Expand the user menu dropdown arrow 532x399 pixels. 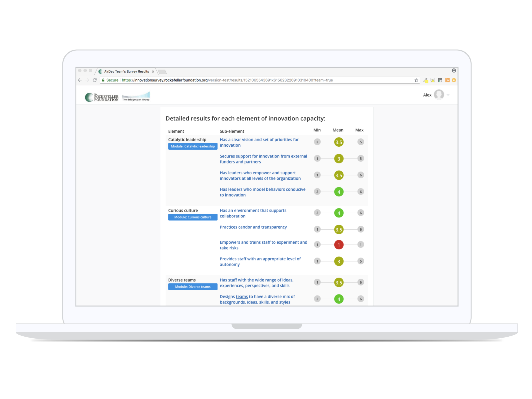[x=448, y=95]
